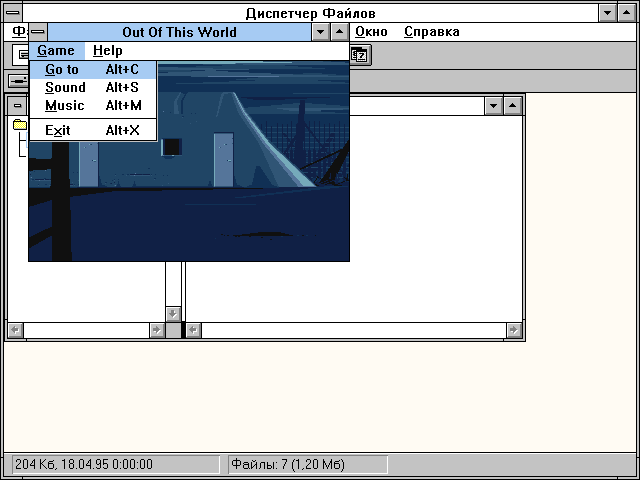Toggle Music in the Game menu
Viewport: 640px width, 480px height.
pyautogui.click(x=93, y=105)
